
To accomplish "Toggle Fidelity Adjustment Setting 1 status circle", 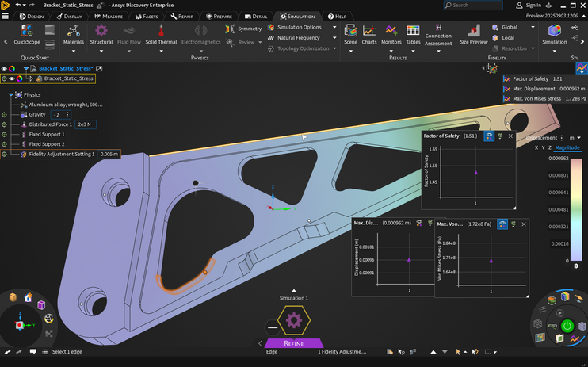I will click(4, 154).
